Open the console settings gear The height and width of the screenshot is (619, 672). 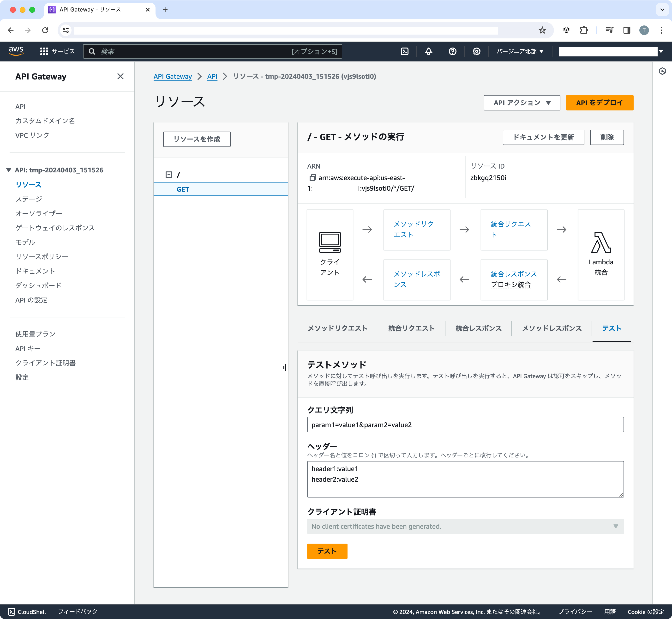pyautogui.click(x=476, y=51)
